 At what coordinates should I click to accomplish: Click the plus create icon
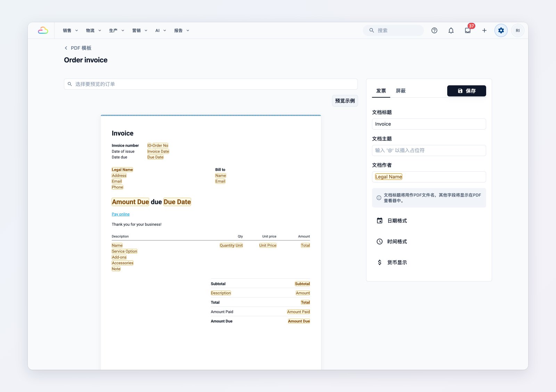pos(484,31)
